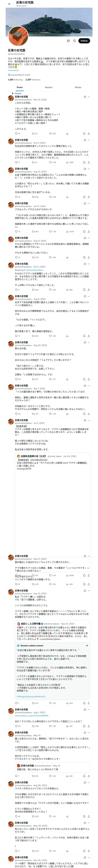This screenshot has width=98, height=868.
Task: Open the profile search magnifier icon
Action: click(74, 41)
